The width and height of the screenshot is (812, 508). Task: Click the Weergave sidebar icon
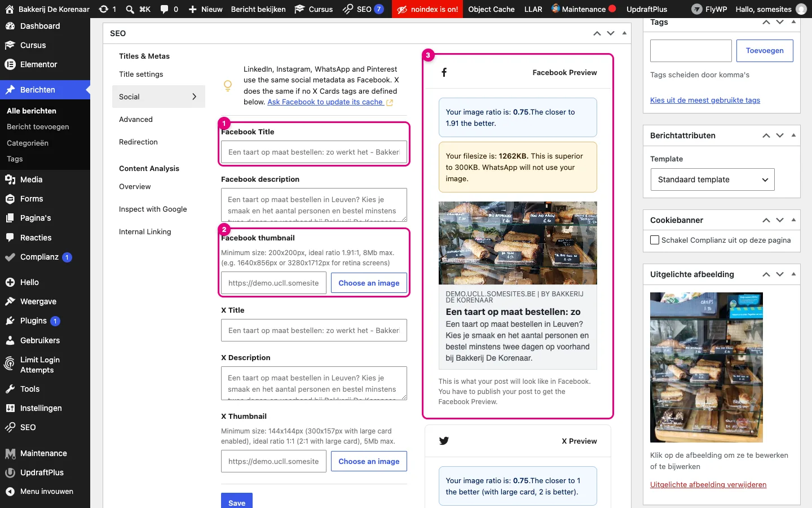tap(10, 301)
